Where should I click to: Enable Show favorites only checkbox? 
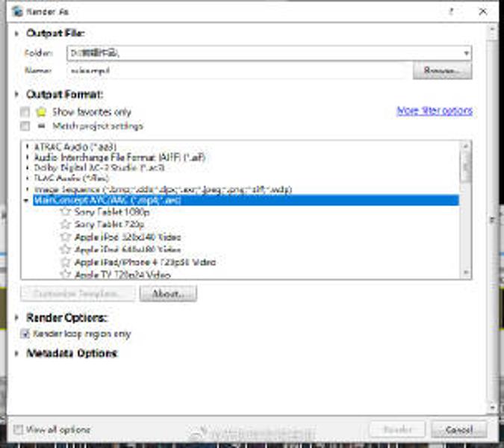(25, 112)
